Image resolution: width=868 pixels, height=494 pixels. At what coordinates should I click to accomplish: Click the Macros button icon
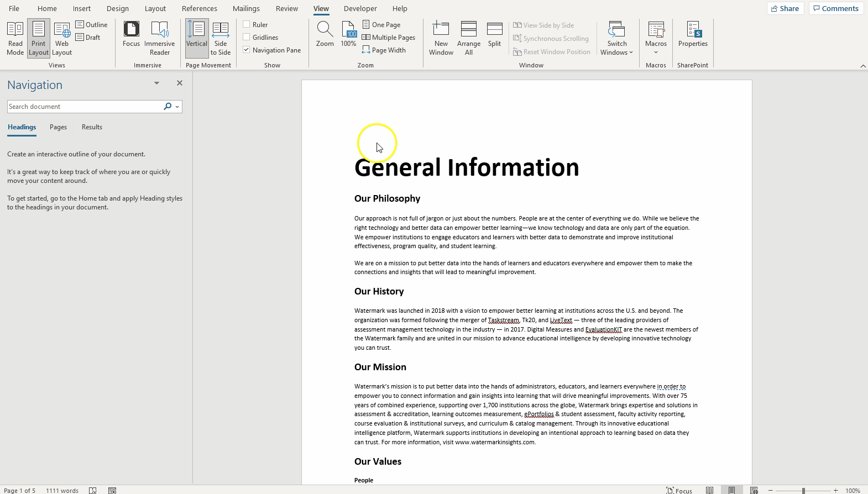coord(656,30)
